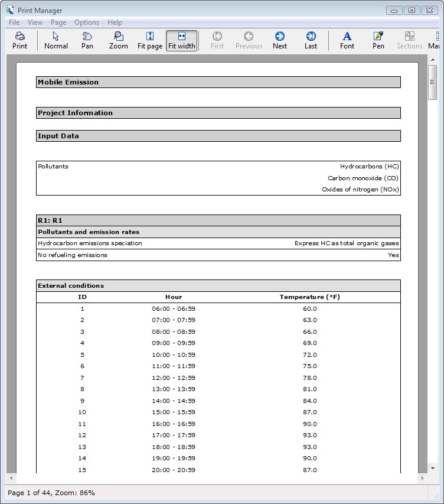444x504 pixels.
Task: Expand the Options menu
Action: click(87, 22)
